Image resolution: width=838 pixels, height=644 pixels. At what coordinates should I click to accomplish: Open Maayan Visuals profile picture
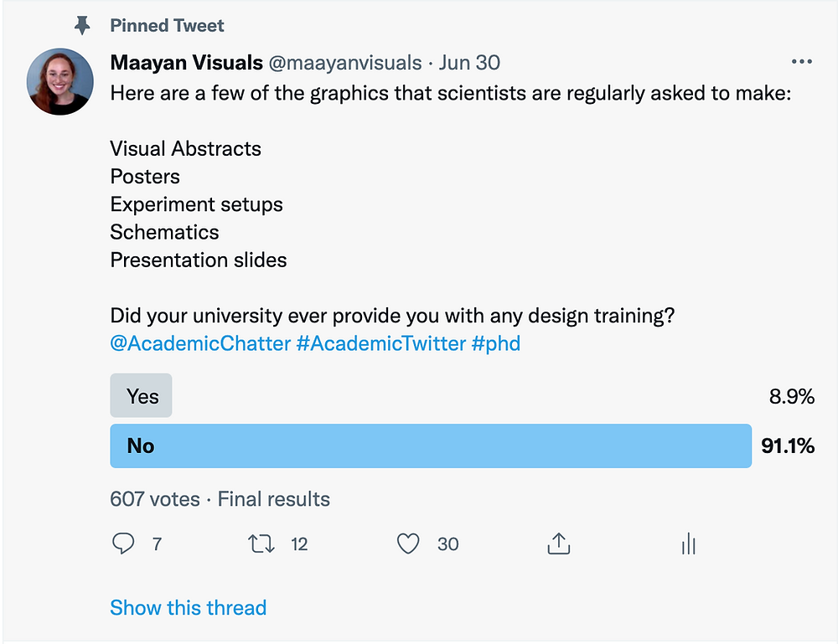(x=59, y=82)
